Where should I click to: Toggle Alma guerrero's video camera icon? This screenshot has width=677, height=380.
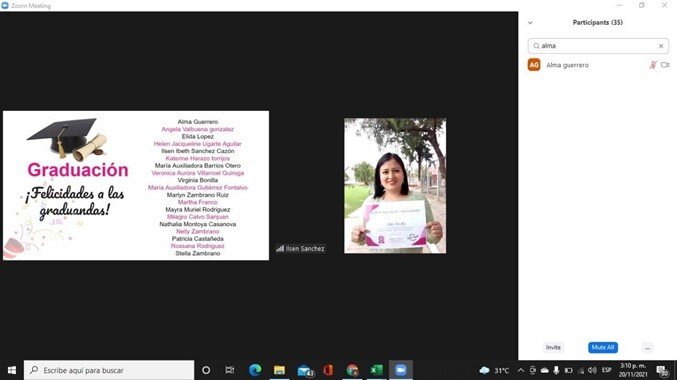[665, 65]
